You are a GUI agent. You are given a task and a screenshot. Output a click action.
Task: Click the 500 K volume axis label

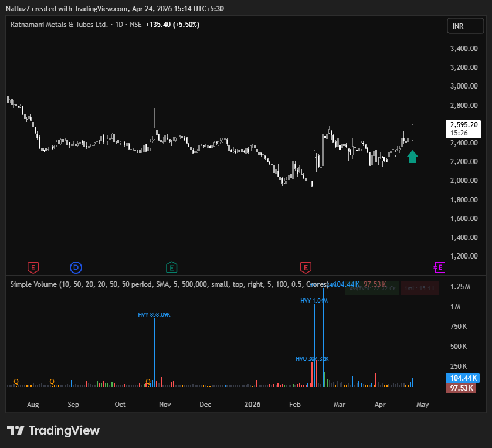(459, 347)
